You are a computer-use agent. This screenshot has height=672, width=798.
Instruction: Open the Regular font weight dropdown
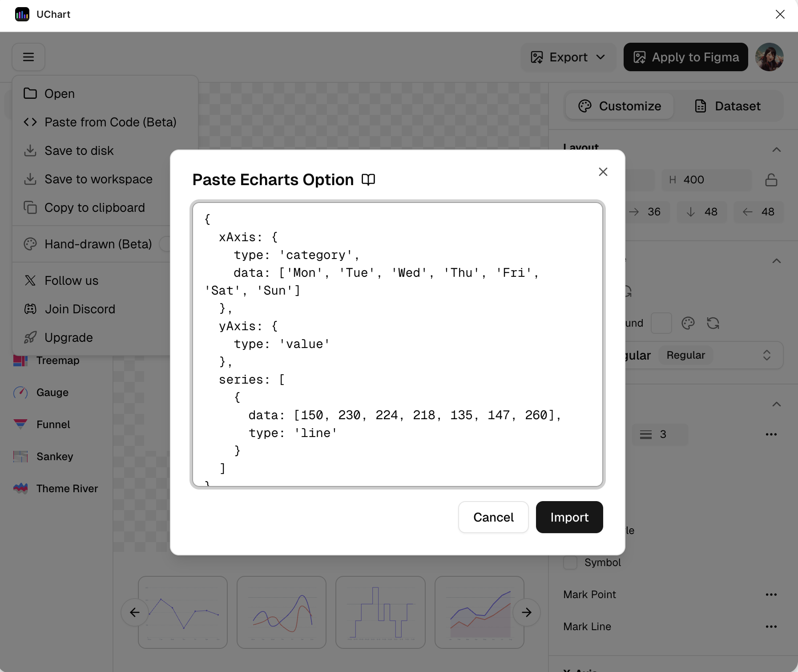pos(721,355)
